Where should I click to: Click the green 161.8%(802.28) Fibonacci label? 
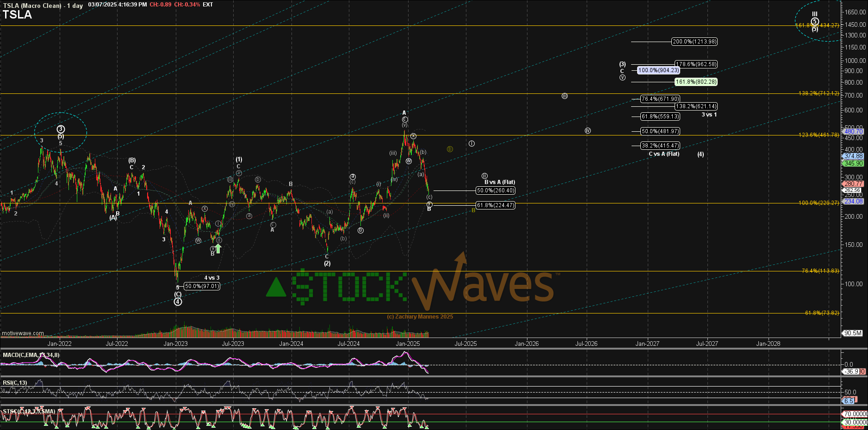pyautogui.click(x=696, y=82)
